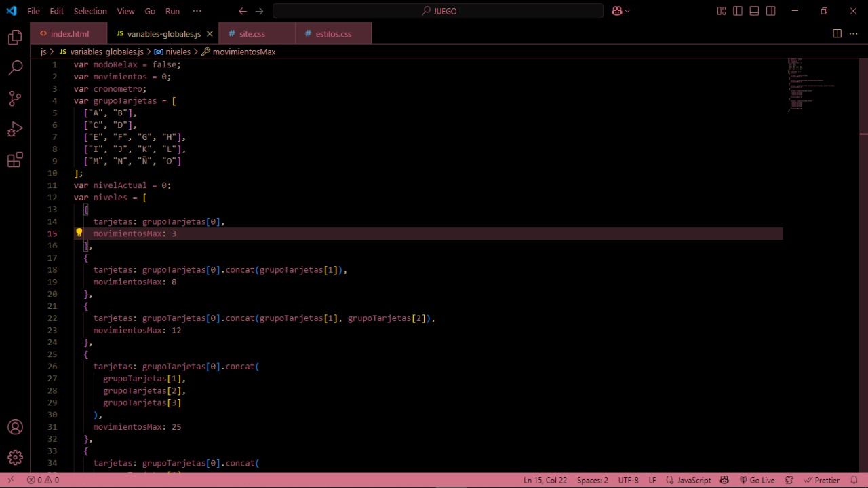Open remote window indicator in status bar

(11, 480)
